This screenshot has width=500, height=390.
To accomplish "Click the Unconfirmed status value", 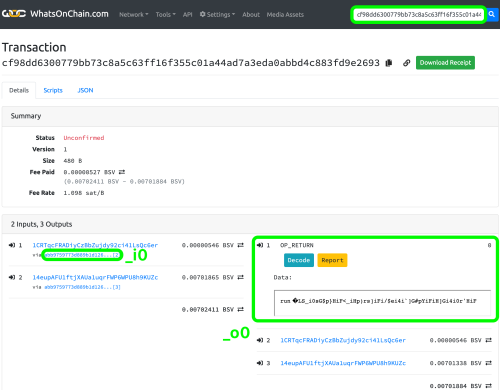I will 84,138.
